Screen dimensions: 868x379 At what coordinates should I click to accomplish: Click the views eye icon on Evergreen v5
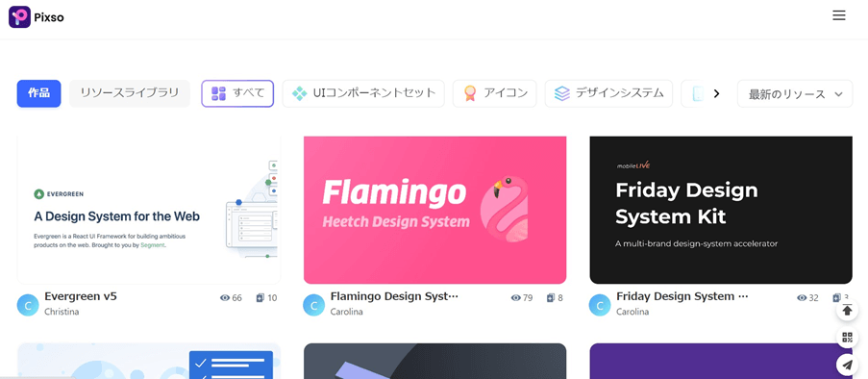225,298
